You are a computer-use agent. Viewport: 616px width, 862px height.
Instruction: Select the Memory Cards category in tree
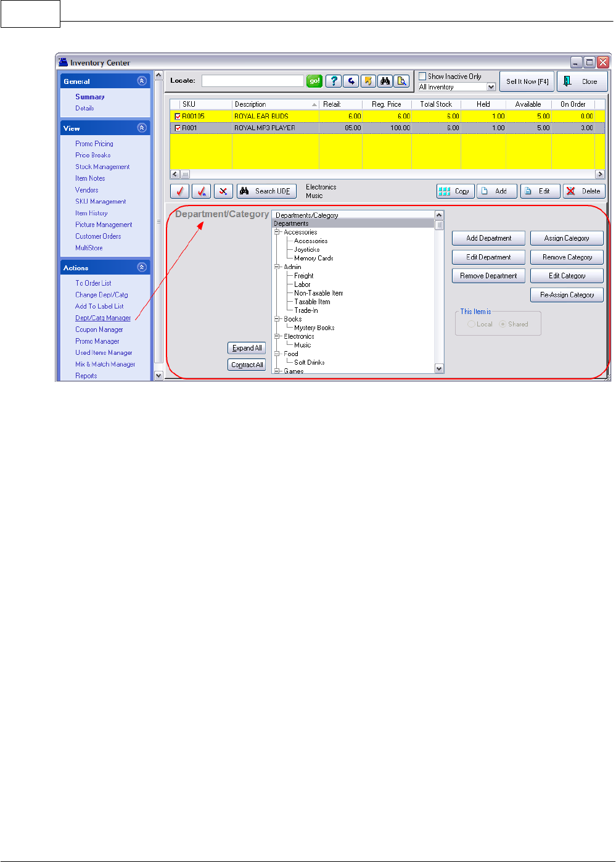point(313,259)
